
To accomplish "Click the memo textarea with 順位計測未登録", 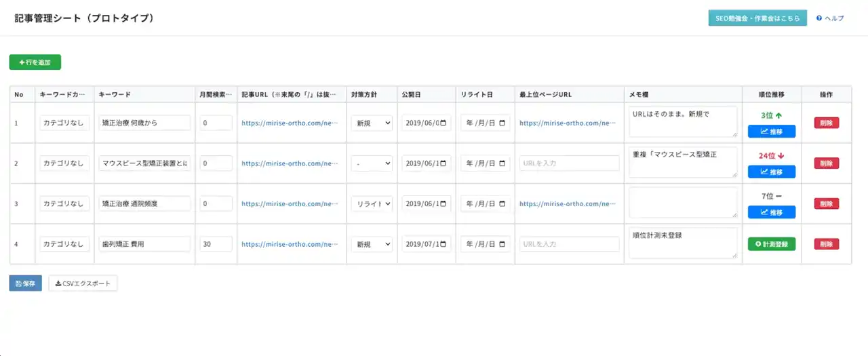I will [x=682, y=243].
